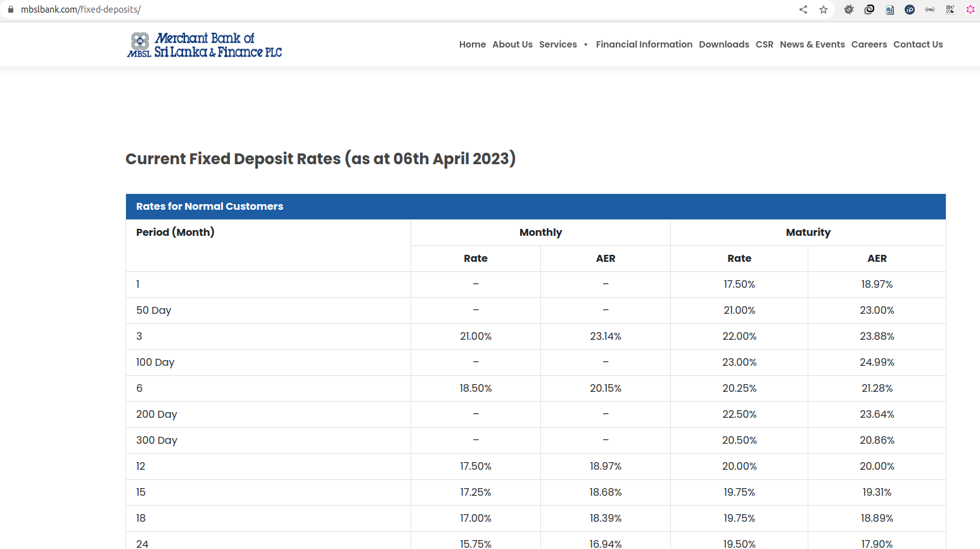This screenshot has height=549, width=980.
Task: Select the 23.14% monthly AER value
Action: tap(606, 337)
